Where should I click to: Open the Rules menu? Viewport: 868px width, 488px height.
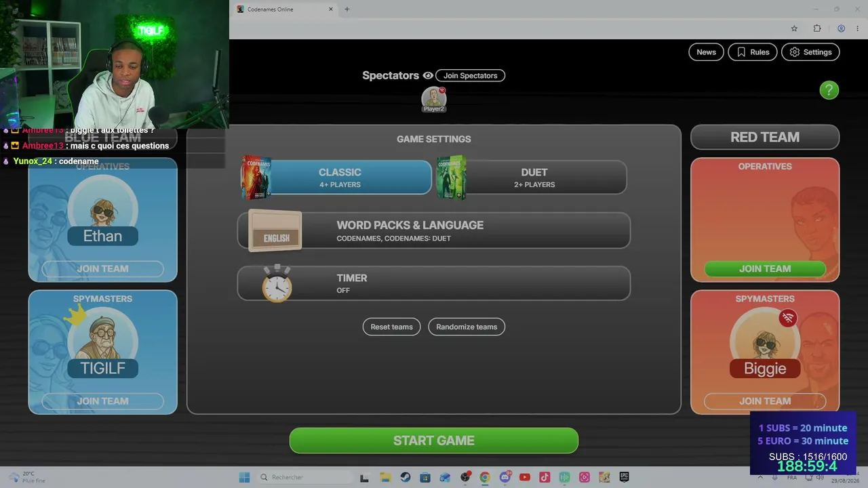[x=753, y=52]
